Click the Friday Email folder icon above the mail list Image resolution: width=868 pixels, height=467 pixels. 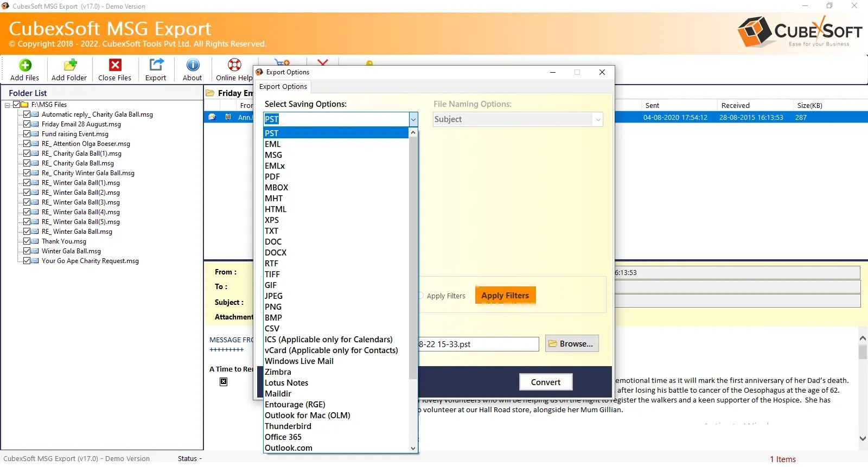210,93
